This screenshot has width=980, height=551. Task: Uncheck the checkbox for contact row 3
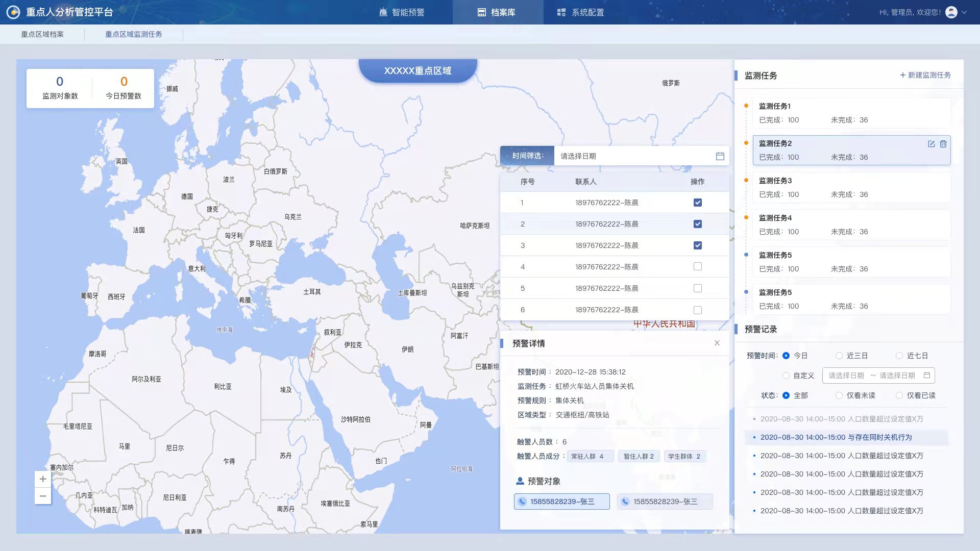click(x=698, y=245)
